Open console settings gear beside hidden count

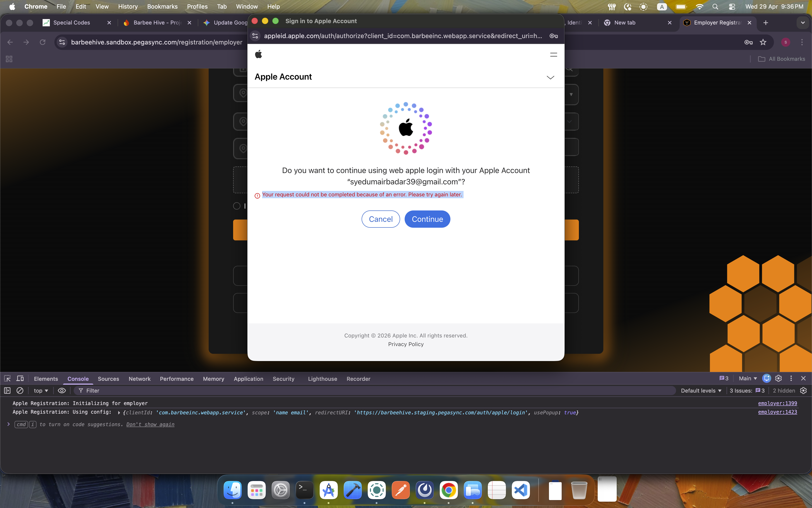tap(803, 390)
